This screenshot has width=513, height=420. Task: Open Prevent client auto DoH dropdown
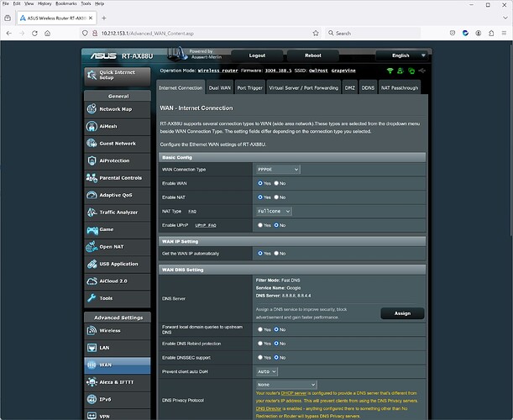[267, 371]
